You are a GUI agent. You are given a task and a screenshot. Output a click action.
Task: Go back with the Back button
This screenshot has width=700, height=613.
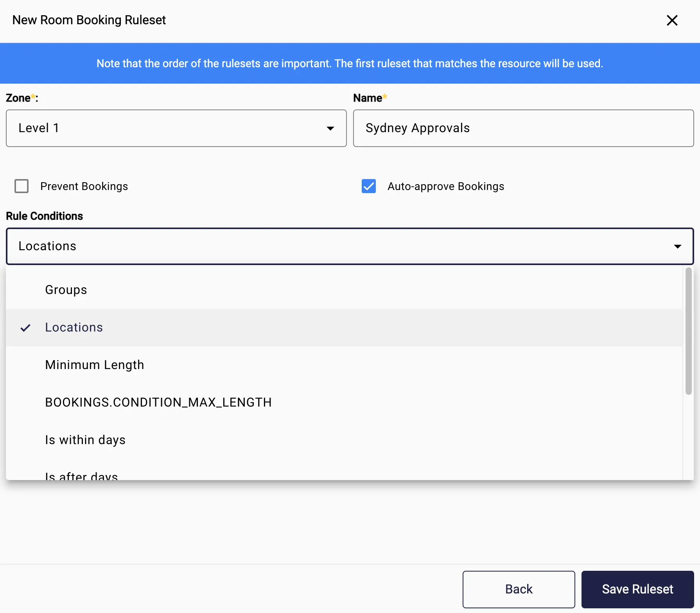(519, 589)
